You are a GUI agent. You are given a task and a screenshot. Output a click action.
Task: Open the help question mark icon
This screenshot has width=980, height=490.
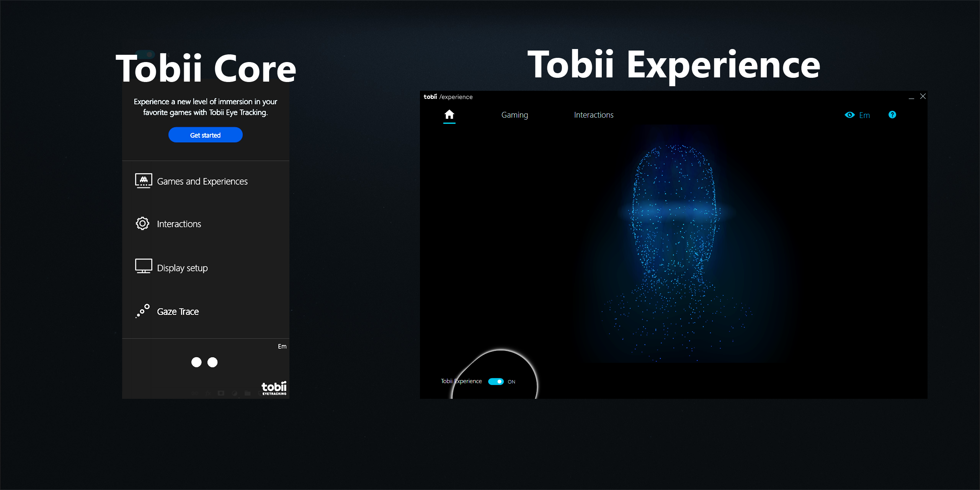pos(892,115)
